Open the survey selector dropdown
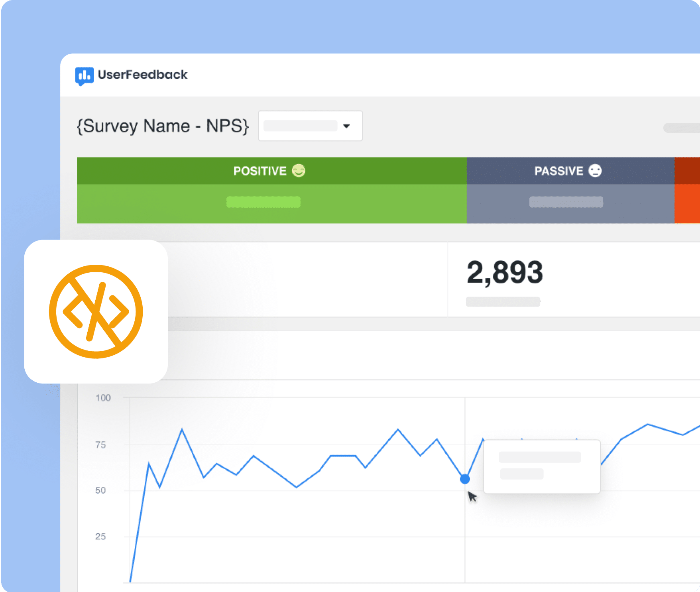Image resolution: width=700 pixels, height=592 pixels. pyautogui.click(x=310, y=126)
